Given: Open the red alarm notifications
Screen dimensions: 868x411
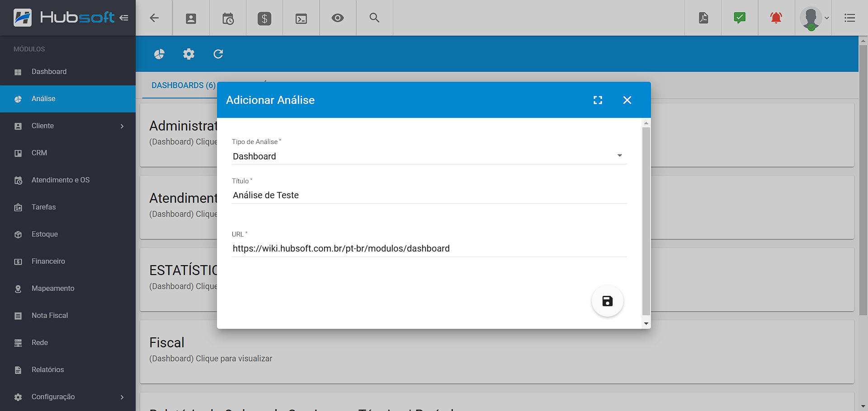Looking at the screenshot, I should [776, 18].
